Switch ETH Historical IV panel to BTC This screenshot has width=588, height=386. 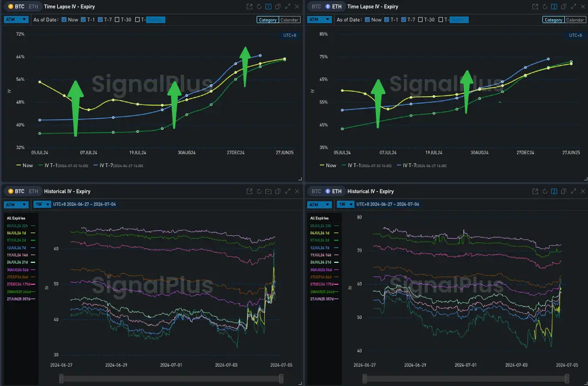[x=315, y=191]
